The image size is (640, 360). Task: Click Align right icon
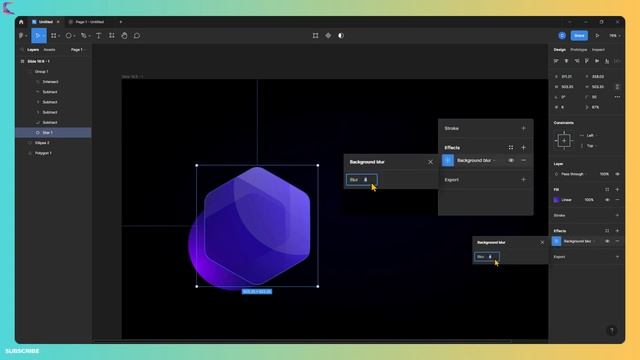577,61
